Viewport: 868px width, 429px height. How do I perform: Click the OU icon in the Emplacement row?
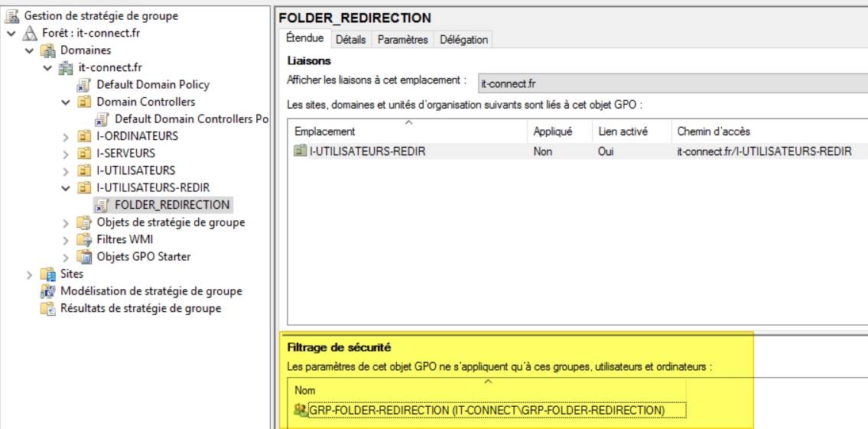point(300,151)
